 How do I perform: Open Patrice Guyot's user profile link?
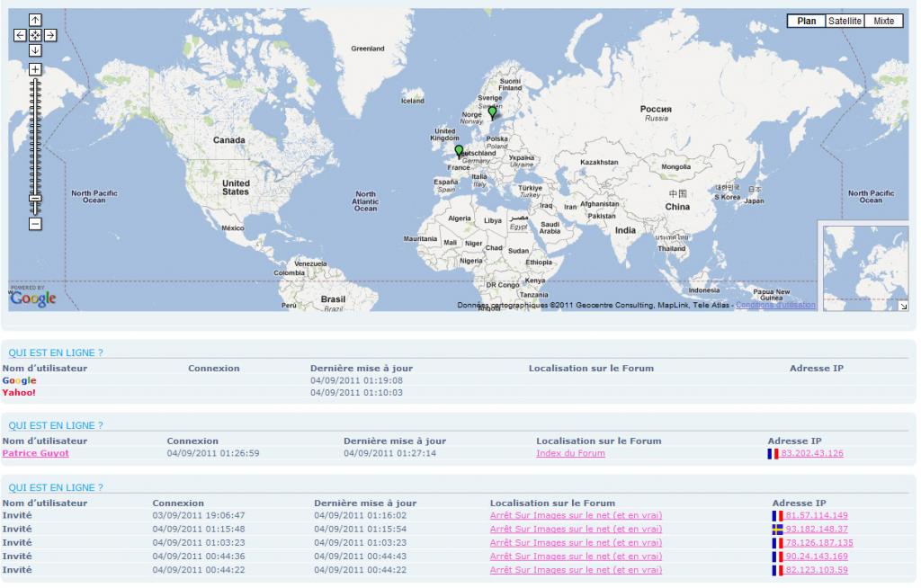(35, 453)
